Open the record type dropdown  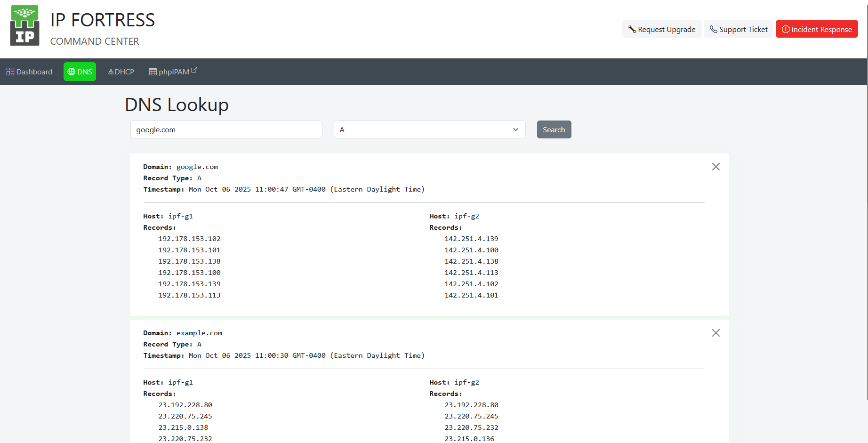(x=429, y=129)
